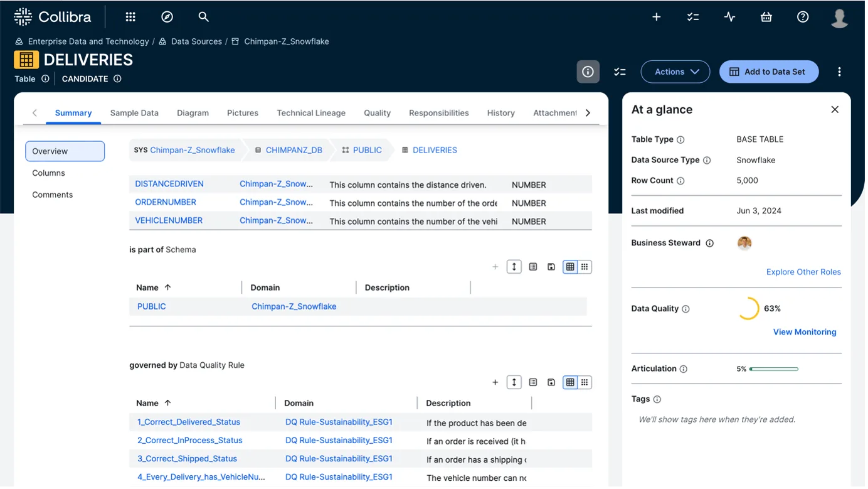Click row height icon in Schema section
The width and height of the screenshot is (868, 489).
514,267
